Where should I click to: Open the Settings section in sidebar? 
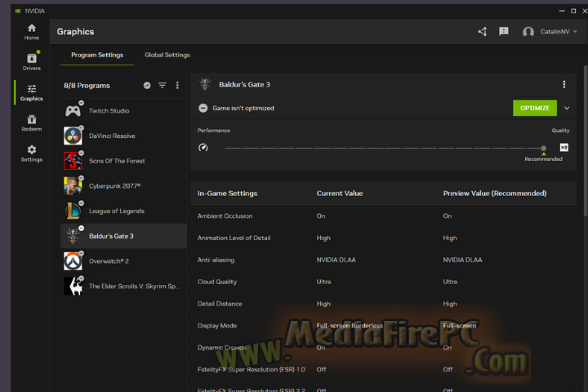[x=32, y=154]
